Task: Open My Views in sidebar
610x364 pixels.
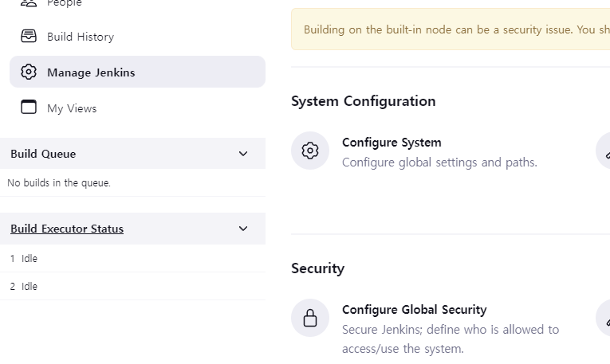Action: 72,108
